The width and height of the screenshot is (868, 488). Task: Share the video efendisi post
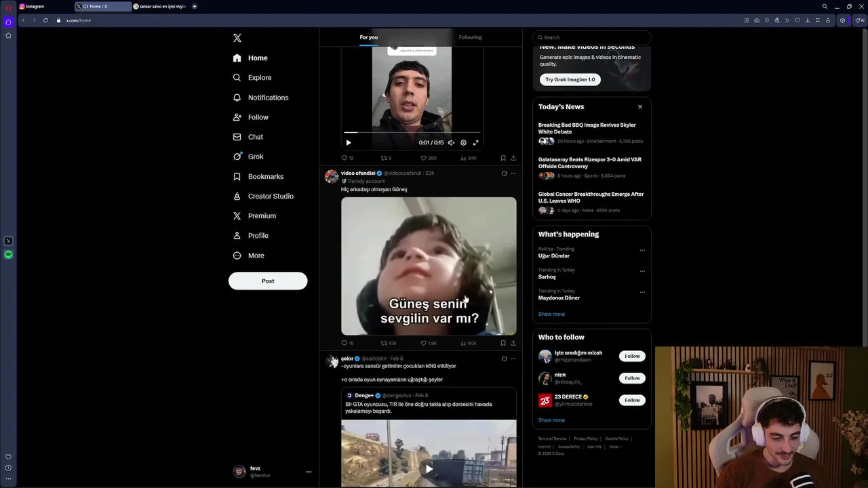513,343
